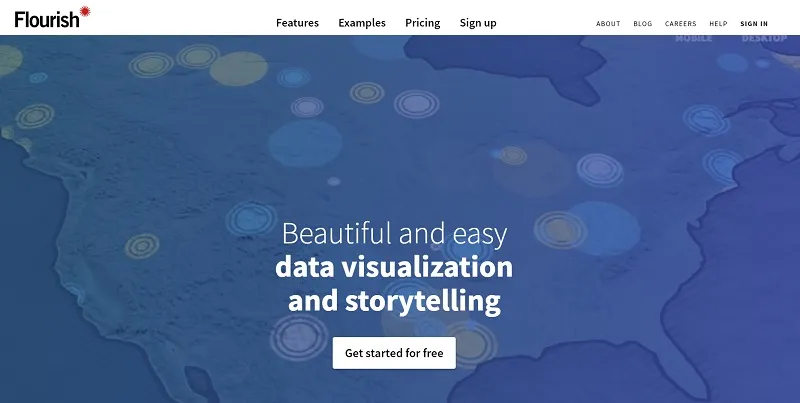Open the Pricing page
The image size is (800, 403).
pos(423,23)
